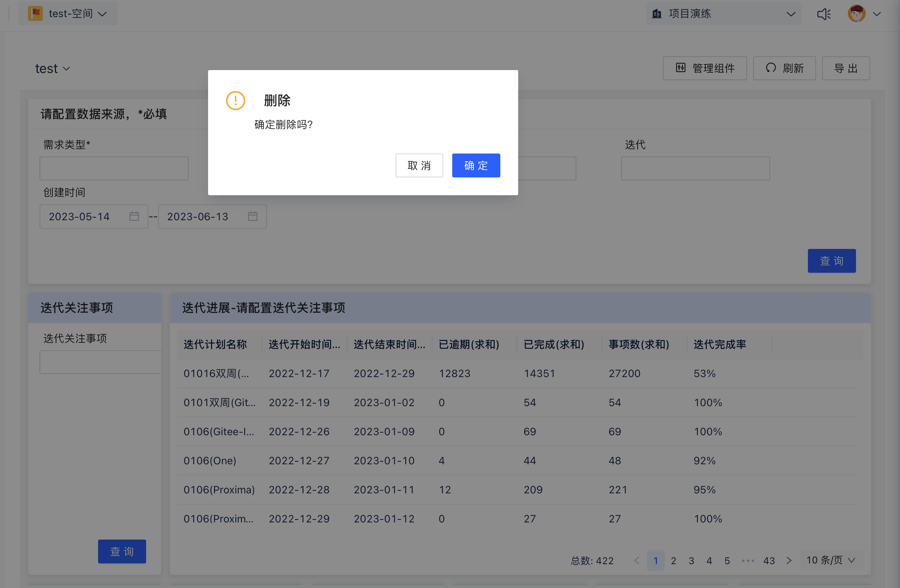Cancel the delete dialog with 取消
Screen dimensions: 900x588
[x=419, y=165]
